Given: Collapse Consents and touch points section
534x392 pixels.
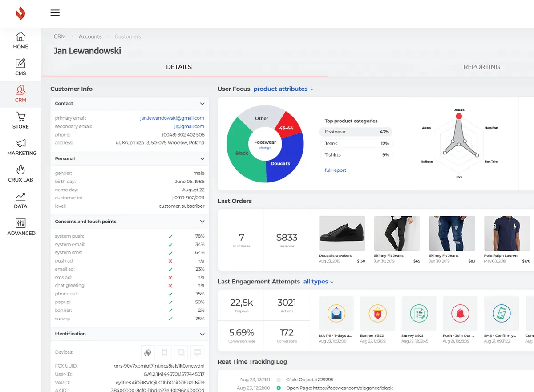Looking at the screenshot, I should point(202,222).
